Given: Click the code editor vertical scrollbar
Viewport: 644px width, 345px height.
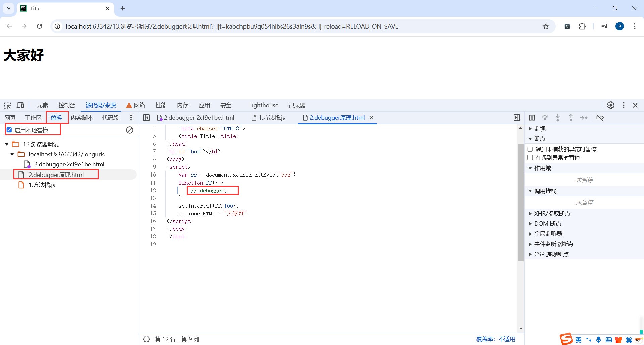Looking at the screenshot, I should pyautogui.click(x=521, y=203).
